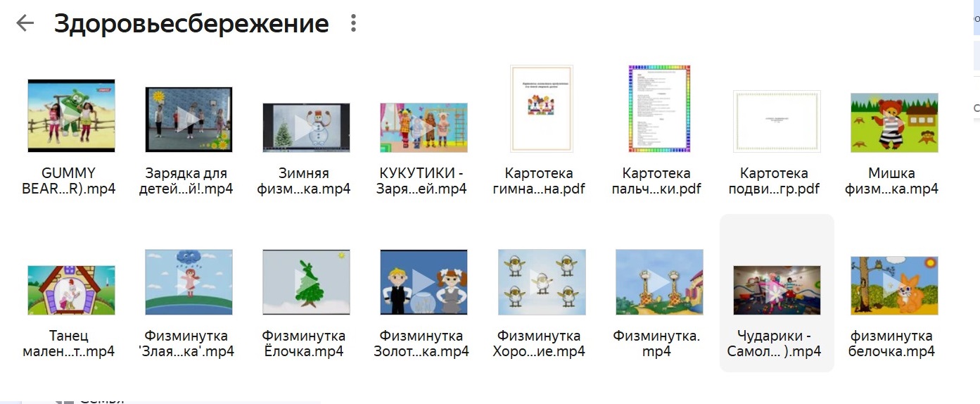Viewport: 980px width, 404px height.
Task: Select КУКУТИКИ Зарядка video thumbnail
Action: click(424, 127)
